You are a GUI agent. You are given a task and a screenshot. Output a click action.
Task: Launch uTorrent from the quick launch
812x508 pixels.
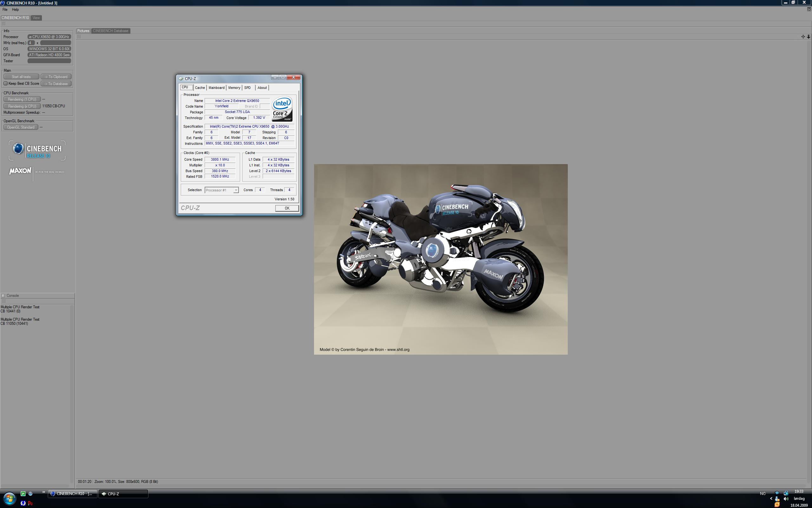[x=23, y=493]
